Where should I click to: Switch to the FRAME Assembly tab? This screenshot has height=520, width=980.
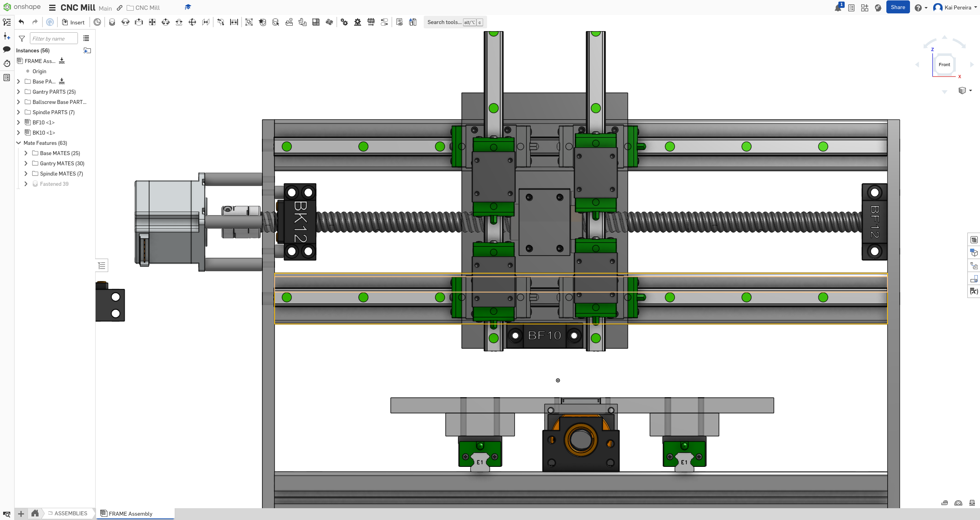tap(130, 513)
